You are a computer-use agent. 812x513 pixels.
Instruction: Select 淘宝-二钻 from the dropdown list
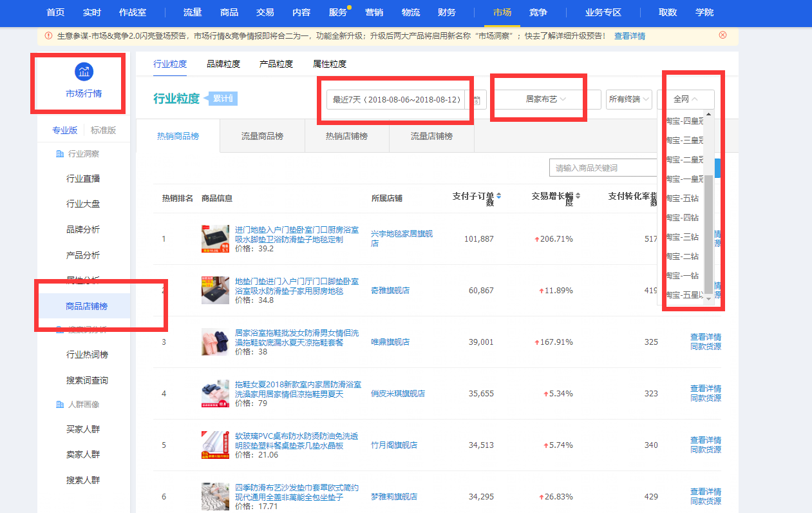pyautogui.click(x=682, y=256)
